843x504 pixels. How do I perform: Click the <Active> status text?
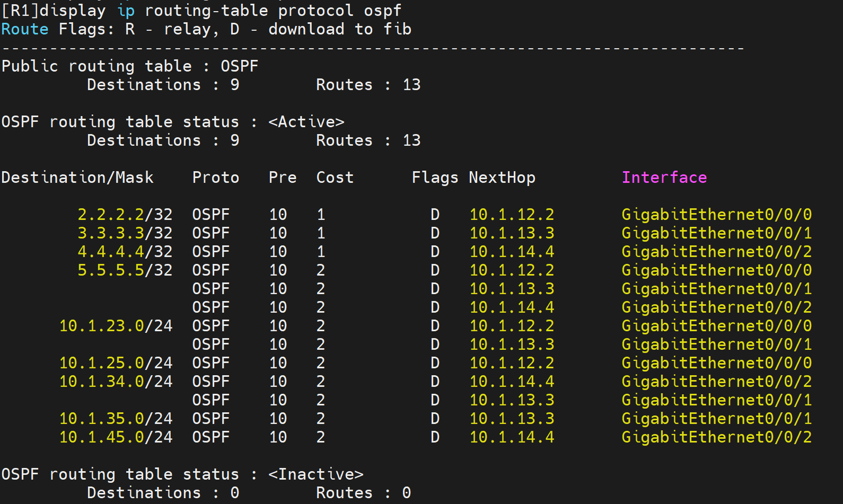pyautogui.click(x=306, y=122)
